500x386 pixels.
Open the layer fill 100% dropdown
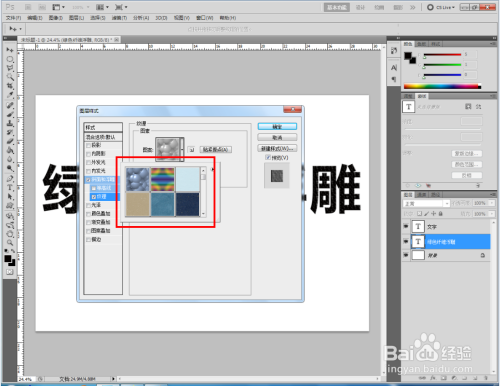[492, 214]
